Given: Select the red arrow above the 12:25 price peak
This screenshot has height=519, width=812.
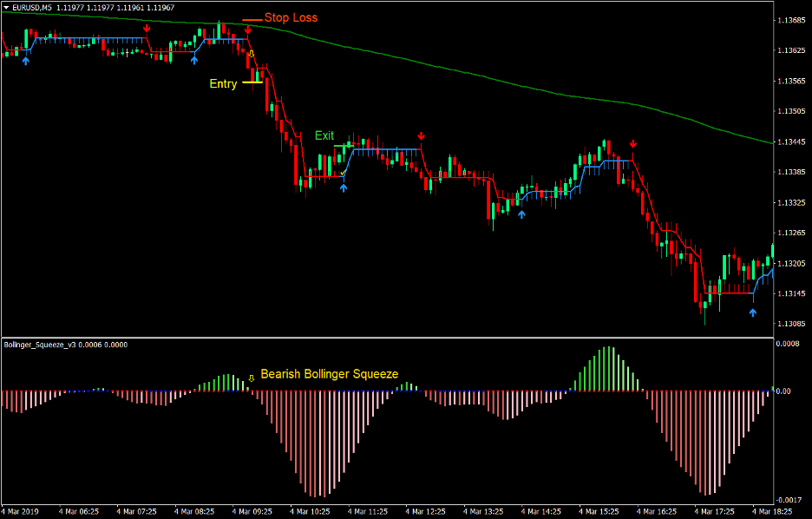Looking at the screenshot, I should (x=422, y=135).
